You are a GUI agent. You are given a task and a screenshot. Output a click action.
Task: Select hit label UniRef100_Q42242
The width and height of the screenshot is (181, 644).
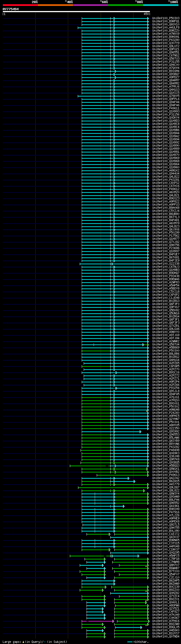166,478
